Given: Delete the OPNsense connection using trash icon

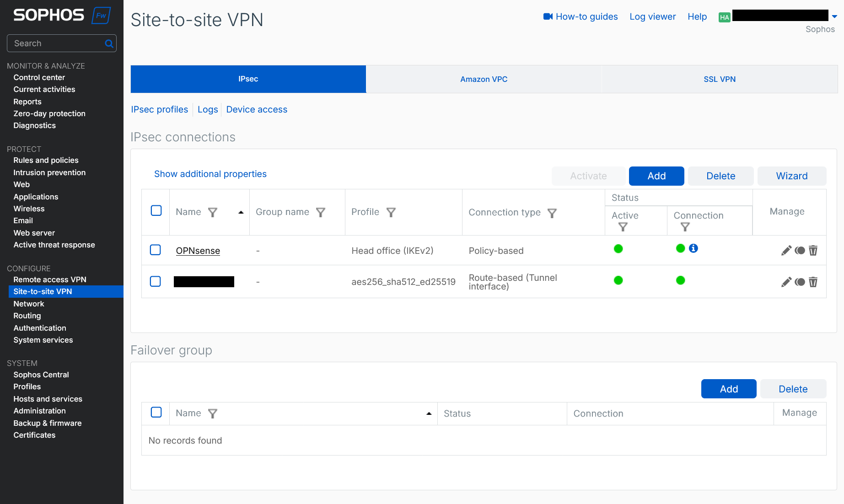Looking at the screenshot, I should [813, 251].
